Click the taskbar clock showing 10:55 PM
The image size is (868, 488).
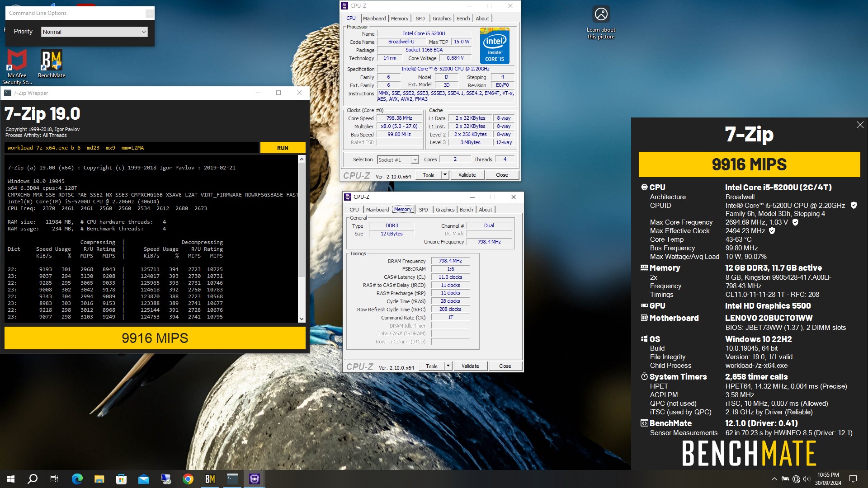pos(828,479)
